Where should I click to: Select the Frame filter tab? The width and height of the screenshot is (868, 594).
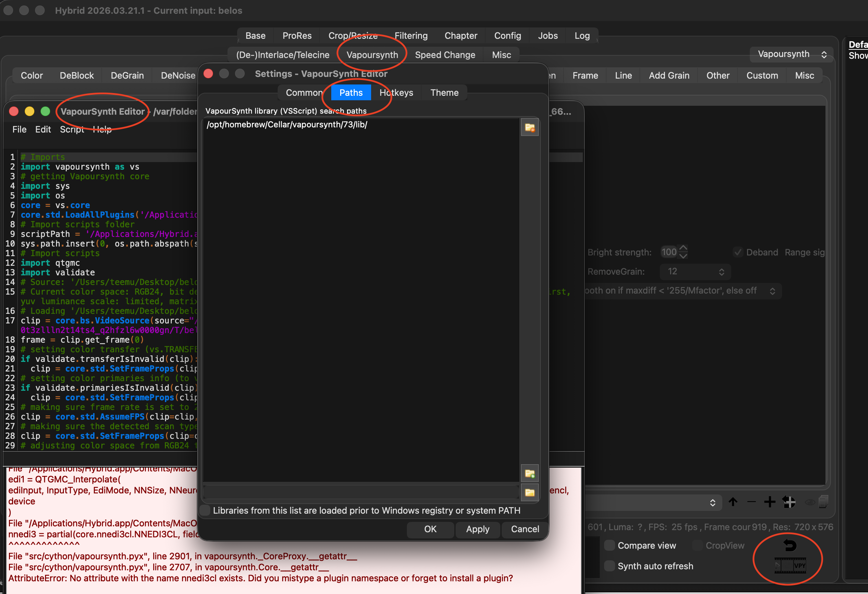[x=585, y=76]
